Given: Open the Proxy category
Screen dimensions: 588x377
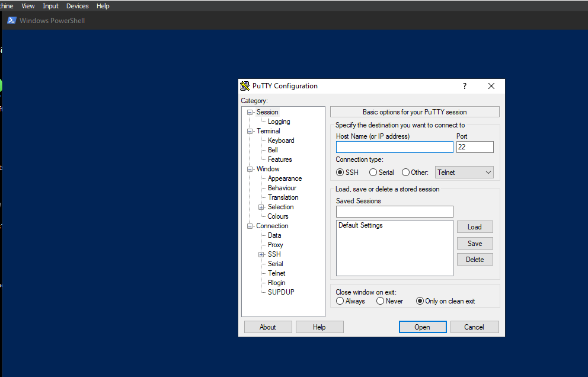Looking at the screenshot, I should [x=275, y=245].
